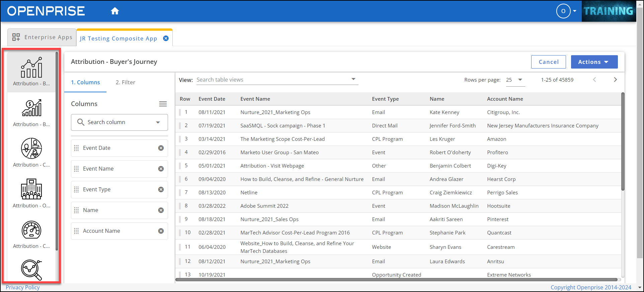Remove the Event Date column
Image resolution: width=644 pixels, height=292 pixels.
(x=161, y=148)
